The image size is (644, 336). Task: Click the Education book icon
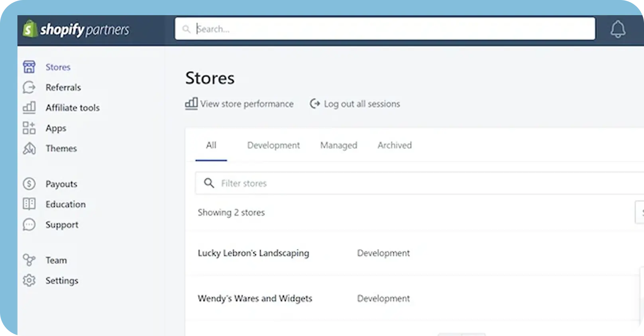[x=29, y=204]
